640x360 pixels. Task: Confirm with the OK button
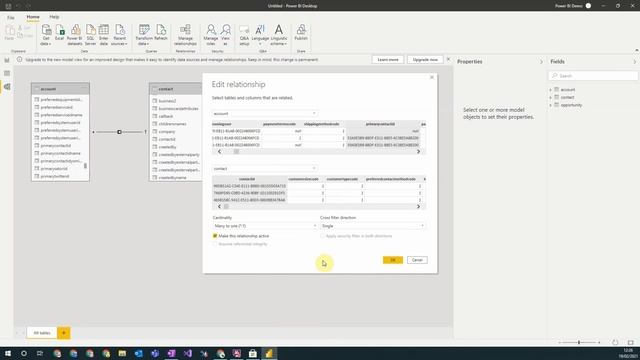coord(393,260)
